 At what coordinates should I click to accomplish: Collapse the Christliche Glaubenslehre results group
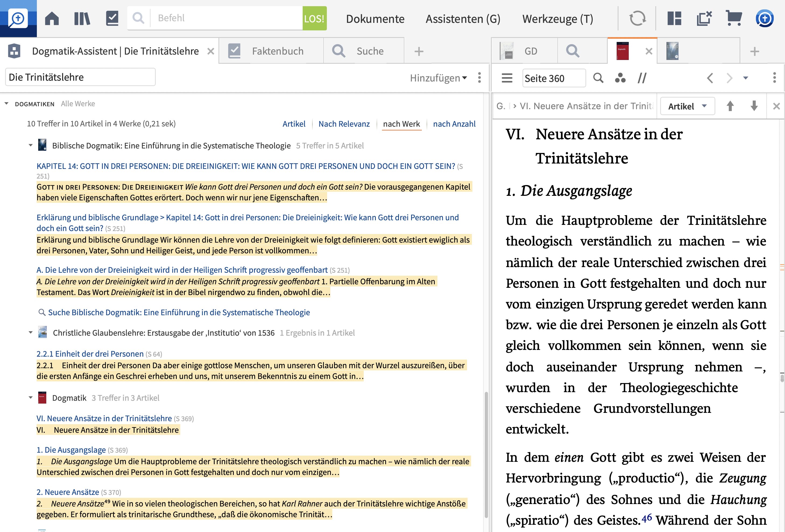30,333
